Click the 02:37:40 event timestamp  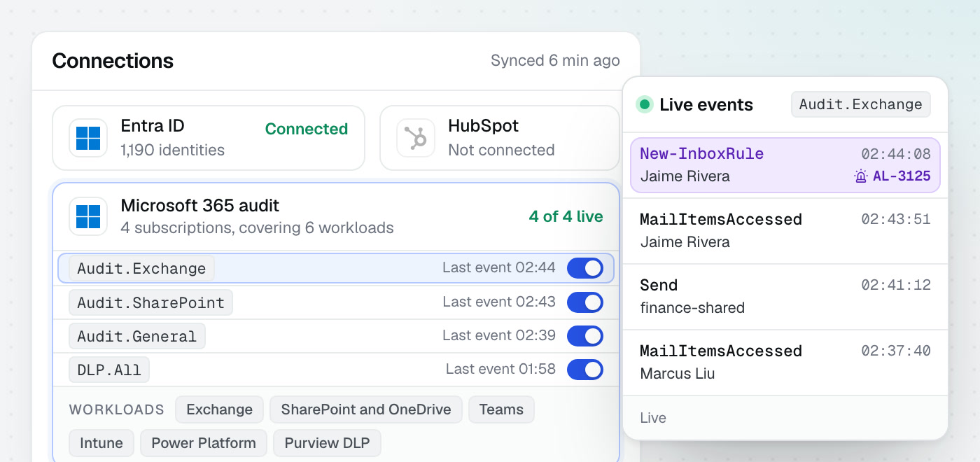(896, 351)
